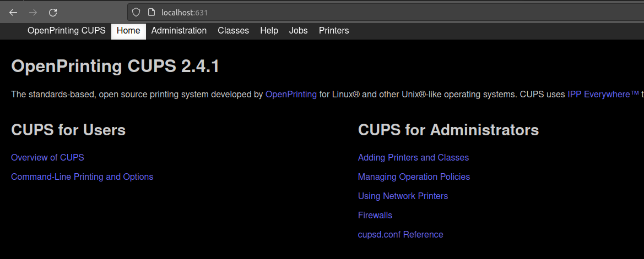View the Jobs tab
Screen dimensions: 644x259
tap(298, 31)
